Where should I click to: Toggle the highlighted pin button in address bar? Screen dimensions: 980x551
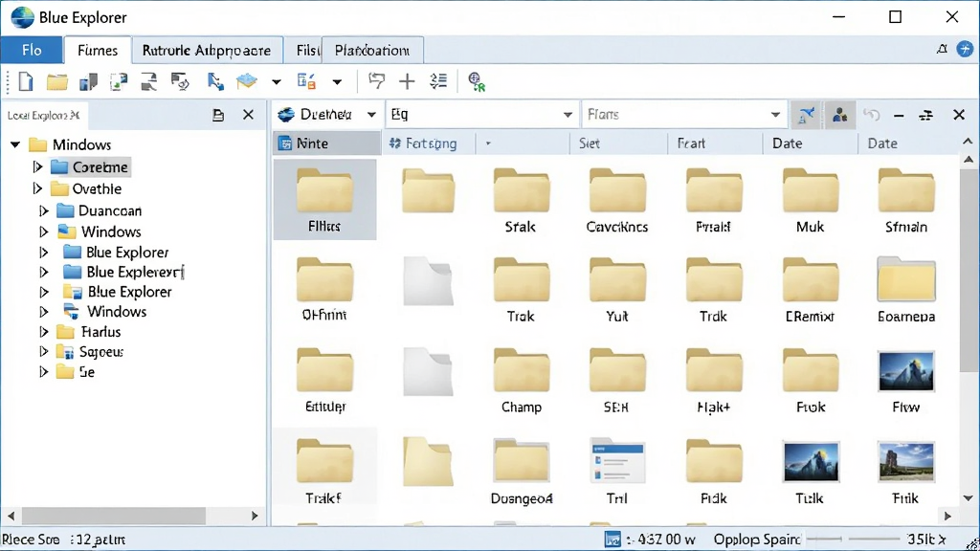point(806,115)
